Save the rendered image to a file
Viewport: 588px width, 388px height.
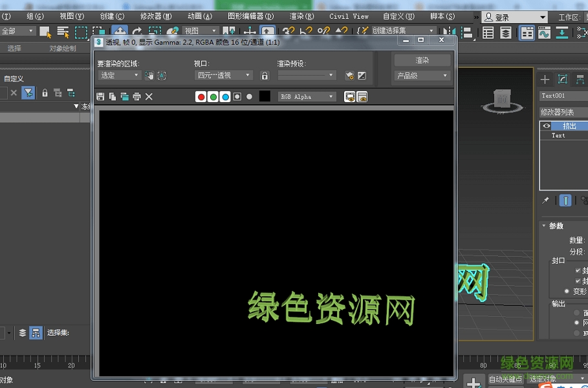click(99, 96)
